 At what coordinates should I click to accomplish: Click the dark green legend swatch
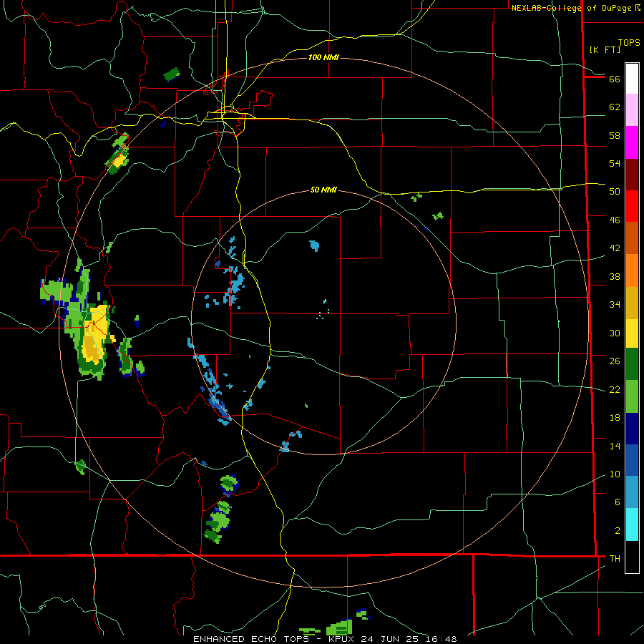(632, 364)
